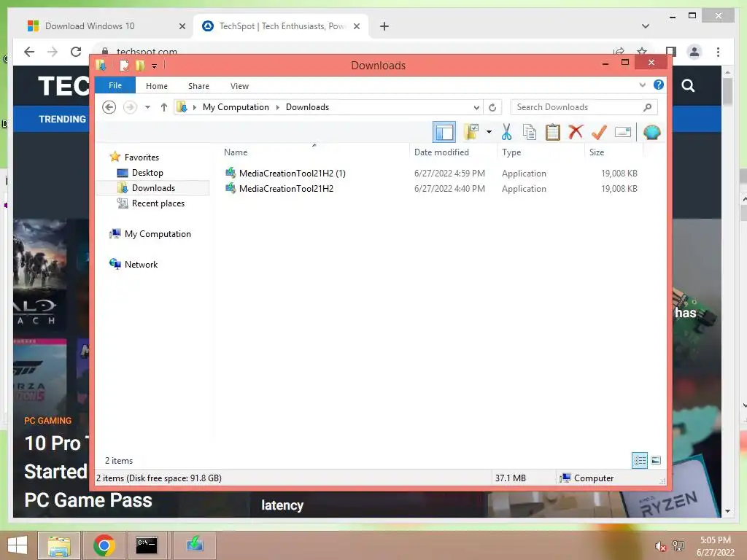This screenshot has width=747, height=560.
Task: Select Downloads in navigation pane
Action: [153, 187]
